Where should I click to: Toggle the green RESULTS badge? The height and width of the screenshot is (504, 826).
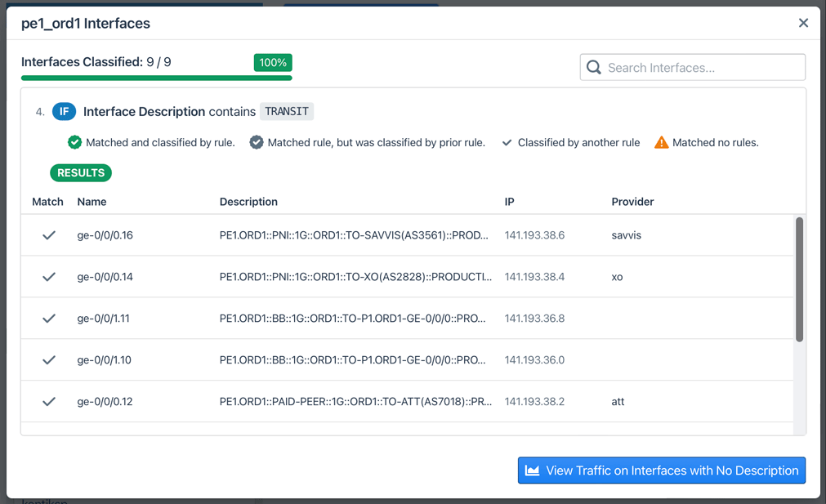81,173
